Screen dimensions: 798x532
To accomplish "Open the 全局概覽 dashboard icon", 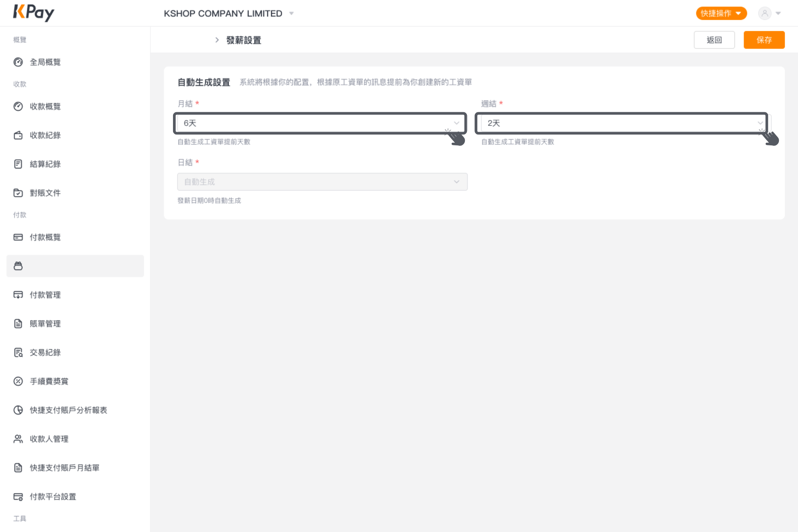I will click(18, 62).
